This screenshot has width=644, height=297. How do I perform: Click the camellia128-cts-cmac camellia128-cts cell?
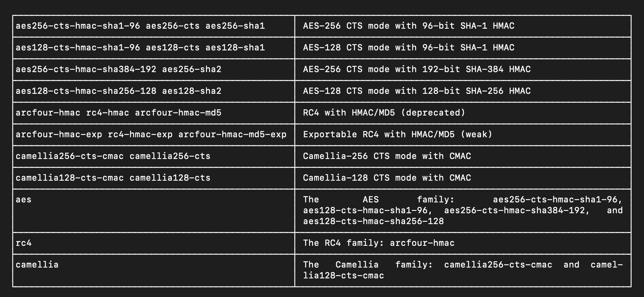point(154,178)
